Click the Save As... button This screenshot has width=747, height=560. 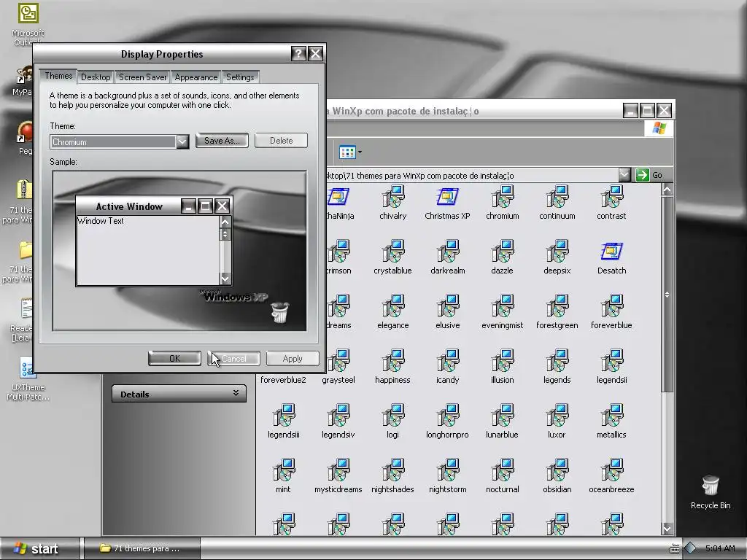222,141
